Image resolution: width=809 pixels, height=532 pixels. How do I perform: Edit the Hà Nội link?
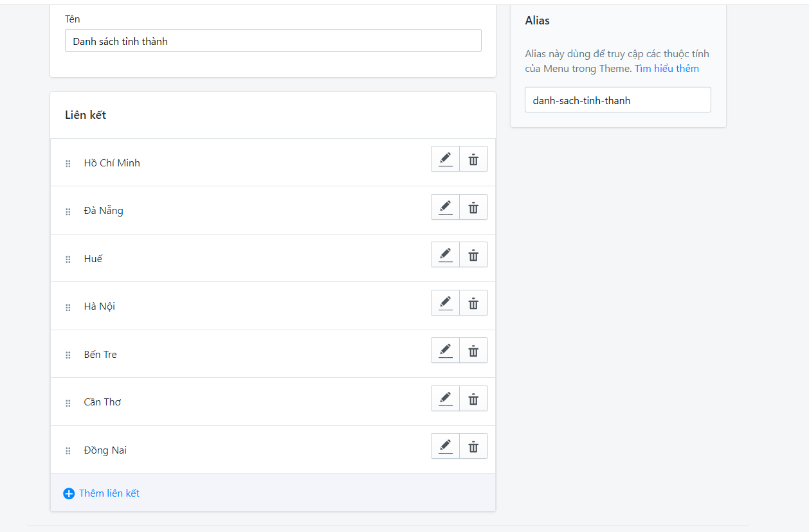[x=446, y=303]
